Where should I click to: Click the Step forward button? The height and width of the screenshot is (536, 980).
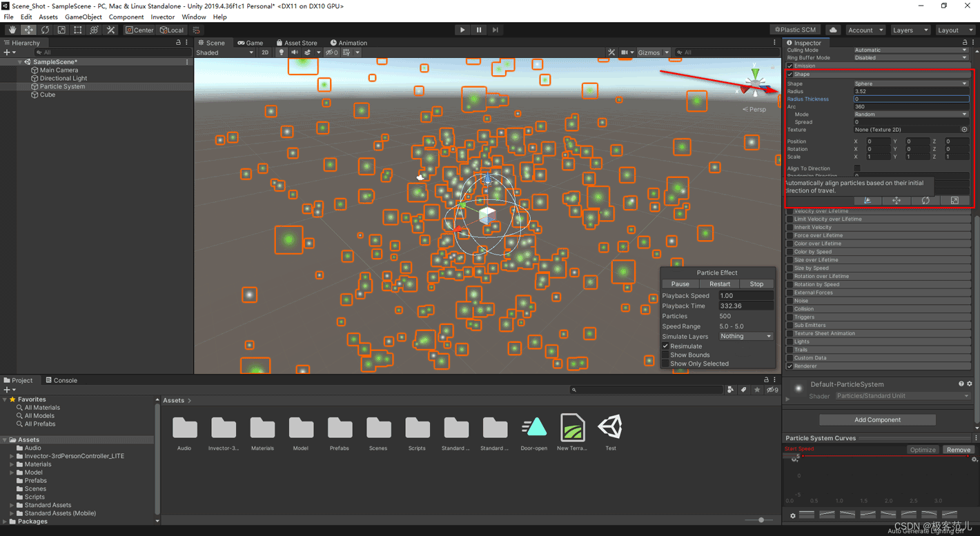(495, 30)
